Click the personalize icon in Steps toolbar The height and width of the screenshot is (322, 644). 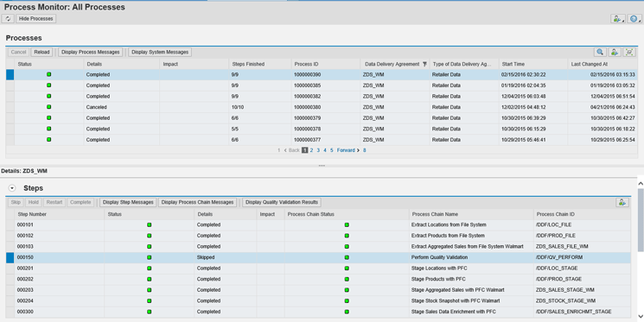pos(622,203)
